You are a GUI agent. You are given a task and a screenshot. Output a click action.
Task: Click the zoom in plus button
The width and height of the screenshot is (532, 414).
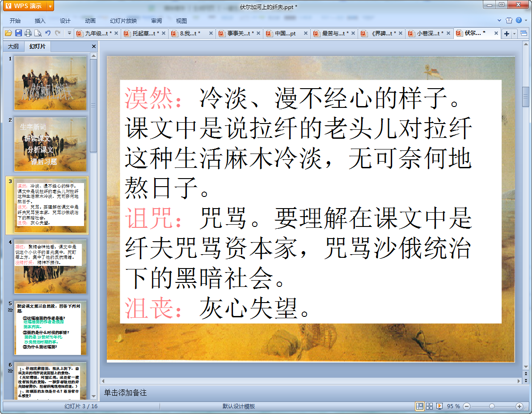[x=519, y=406]
